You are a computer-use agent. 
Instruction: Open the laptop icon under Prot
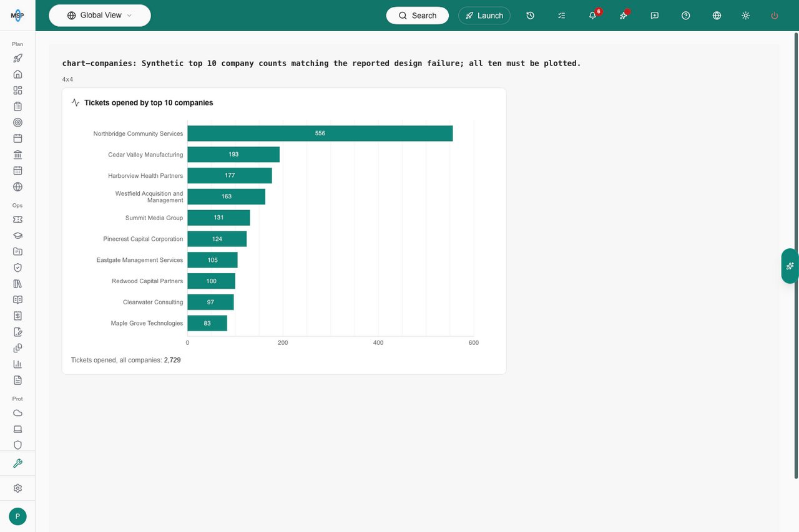[x=17, y=429]
